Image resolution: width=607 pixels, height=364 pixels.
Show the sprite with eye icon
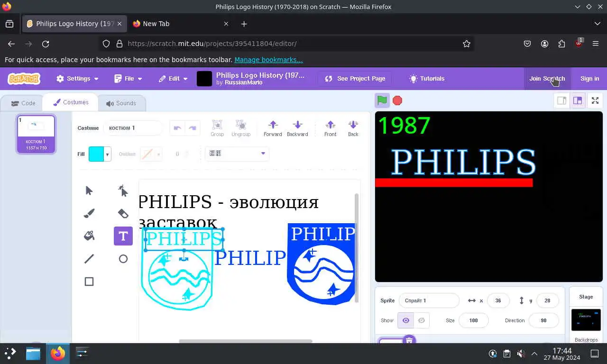pyautogui.click(x=406, y=320)
